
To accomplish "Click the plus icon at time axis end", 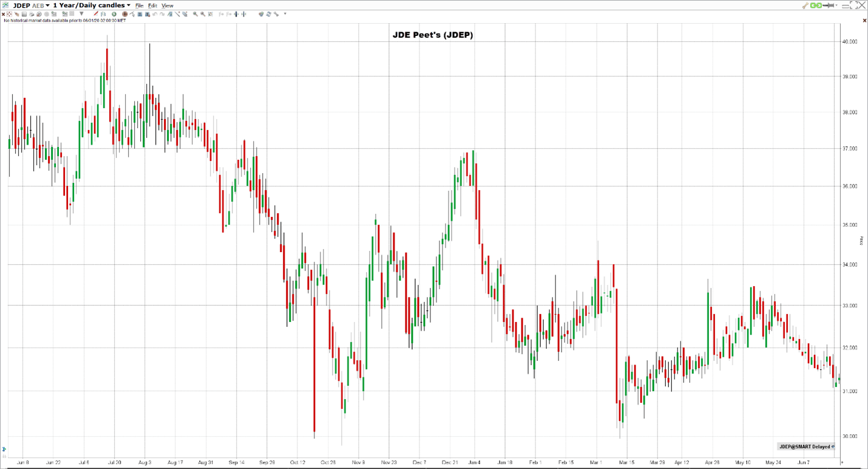I will (x=841, y=462).
